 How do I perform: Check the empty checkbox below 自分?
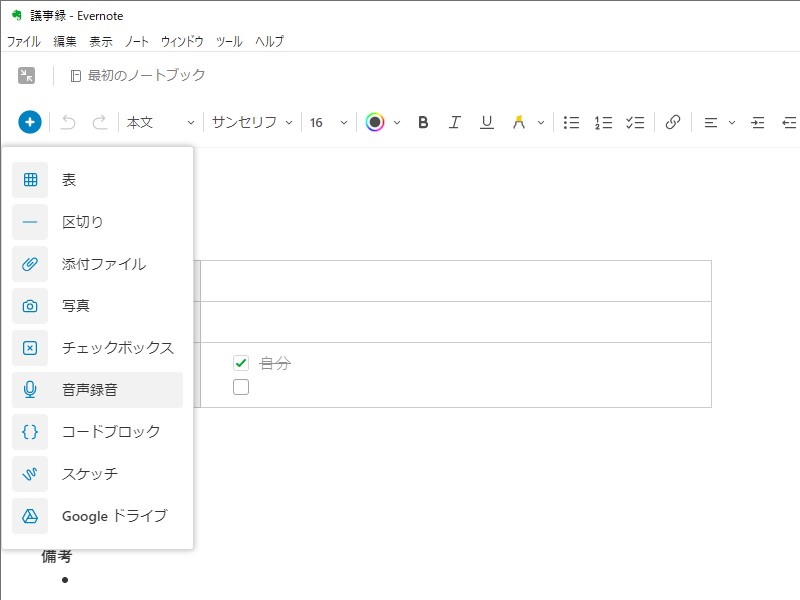coord(241,386)
